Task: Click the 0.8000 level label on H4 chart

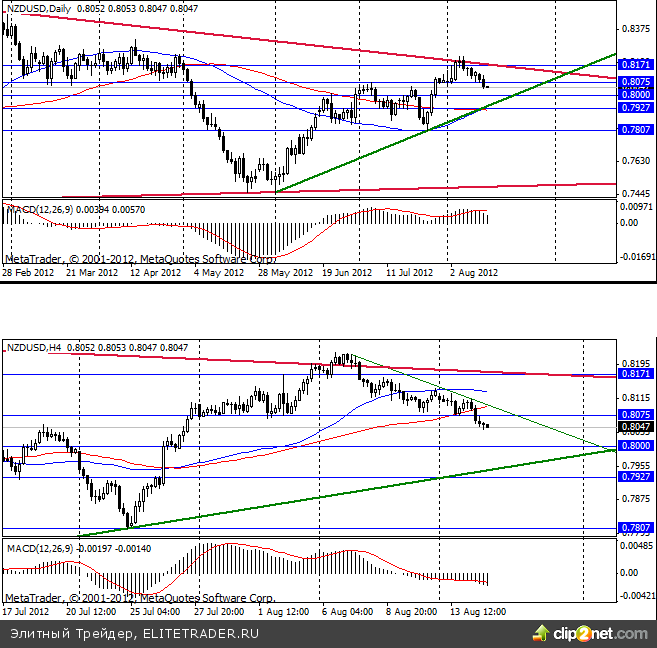Action: pos(636,447)
